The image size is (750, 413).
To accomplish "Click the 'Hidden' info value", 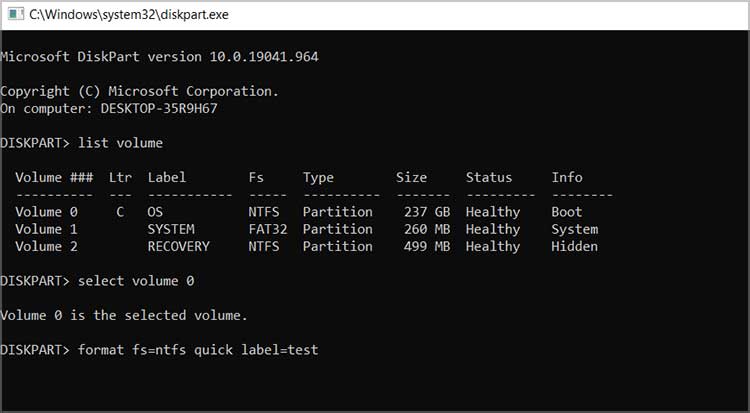I will click(x=574, y=246).
